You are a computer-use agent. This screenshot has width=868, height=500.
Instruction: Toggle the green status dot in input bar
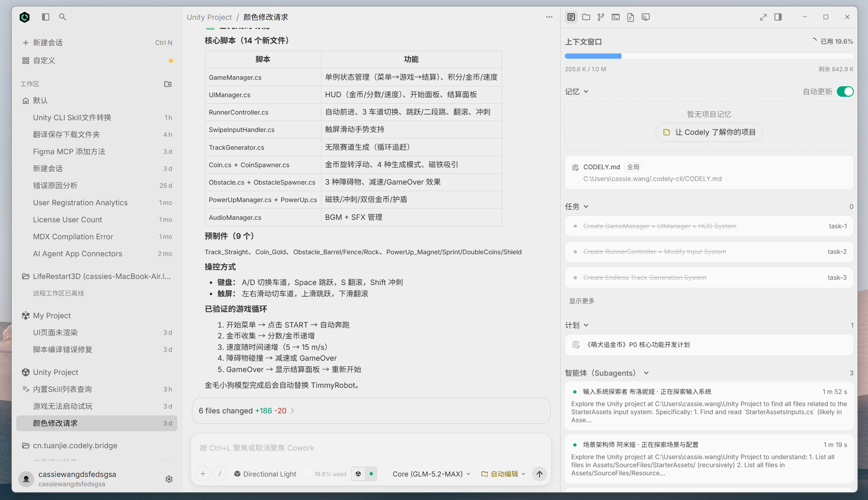pos(371,474)
